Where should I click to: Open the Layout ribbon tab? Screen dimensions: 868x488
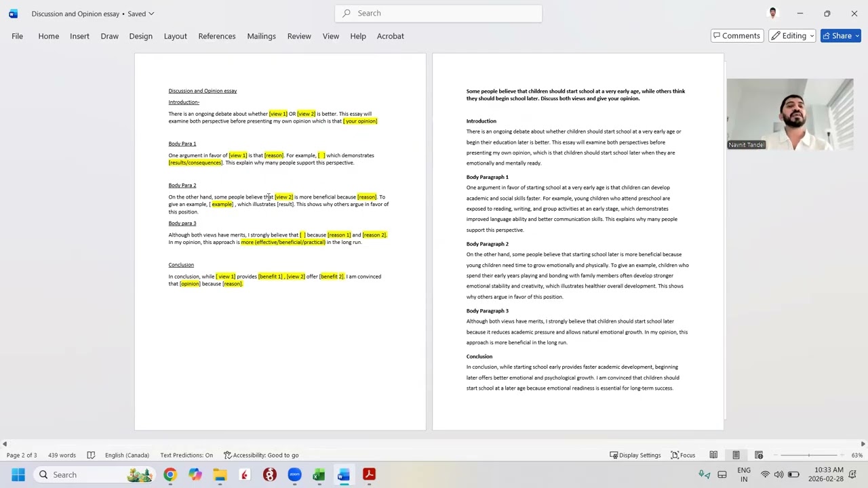click(x=175, y=36)
